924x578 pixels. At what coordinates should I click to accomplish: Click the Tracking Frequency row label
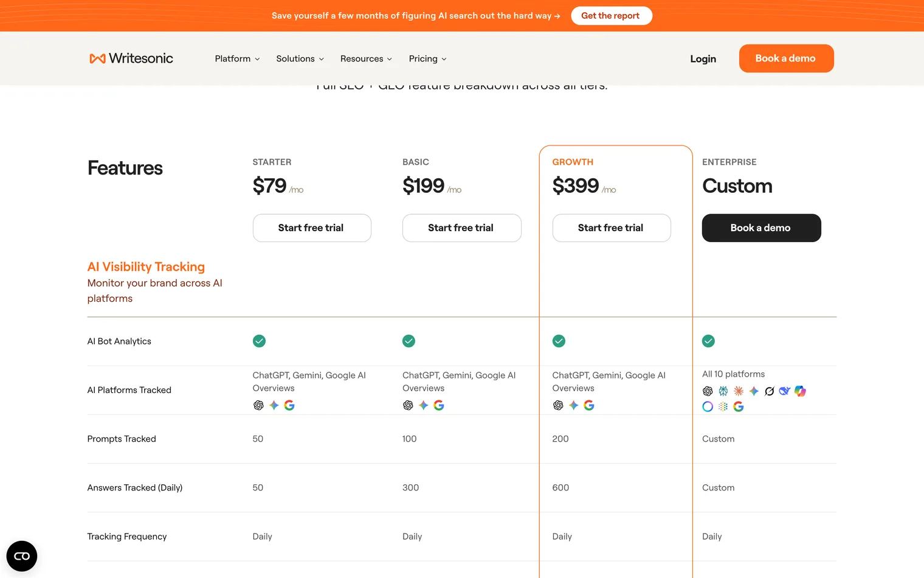[127, 537]
